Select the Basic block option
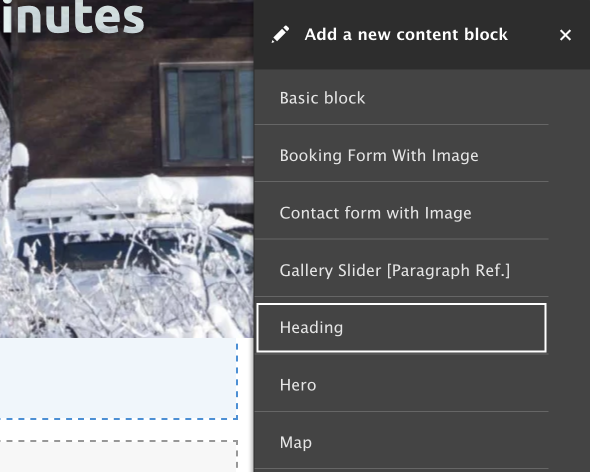The image size is (590, 472). pyautogui.click(x=401, y=98)
